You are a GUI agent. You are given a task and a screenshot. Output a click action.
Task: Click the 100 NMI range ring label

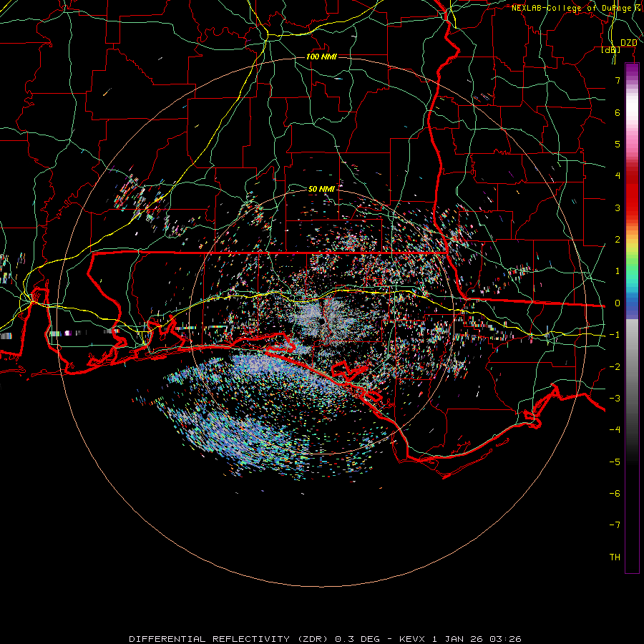click(x=321, y=57)
